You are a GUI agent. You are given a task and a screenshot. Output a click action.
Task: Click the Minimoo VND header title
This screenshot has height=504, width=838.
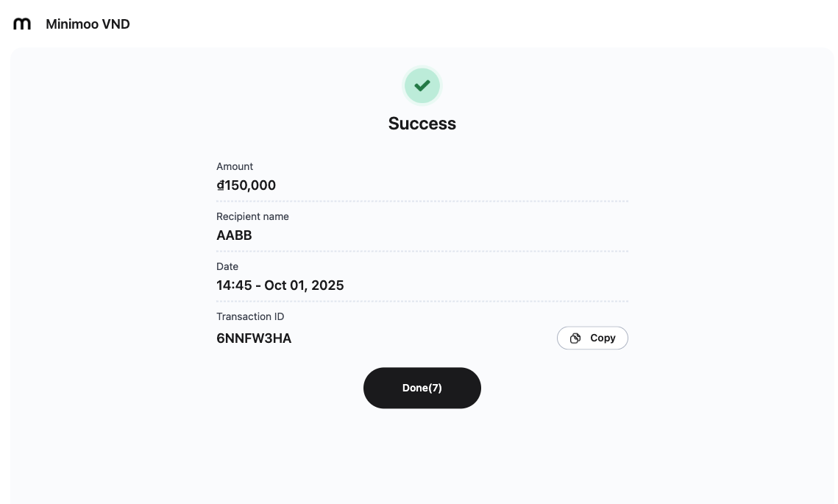88,24
